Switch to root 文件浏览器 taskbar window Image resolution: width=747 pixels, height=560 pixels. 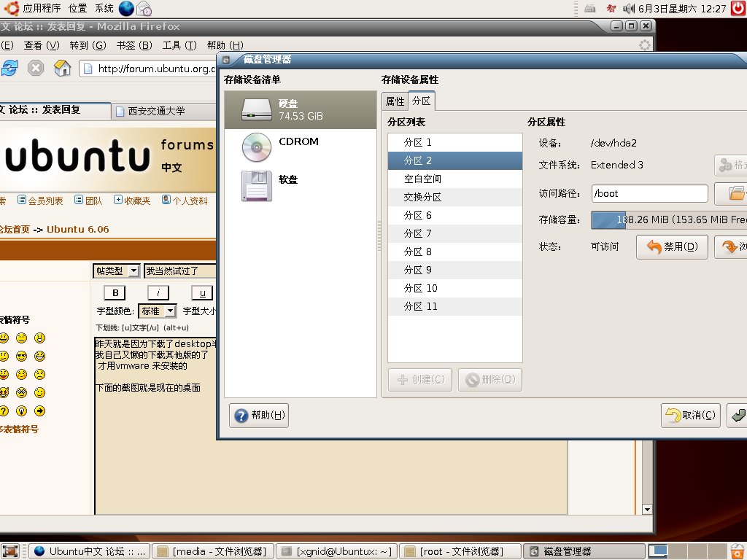click(x=460, y=551)
